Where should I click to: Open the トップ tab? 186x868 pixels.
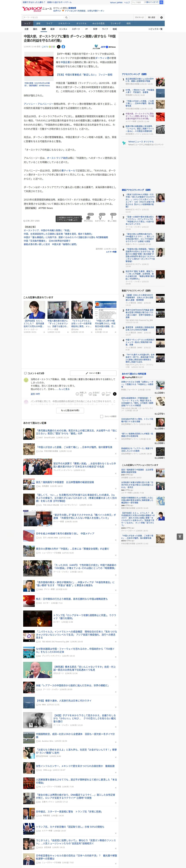pos(27,24)
